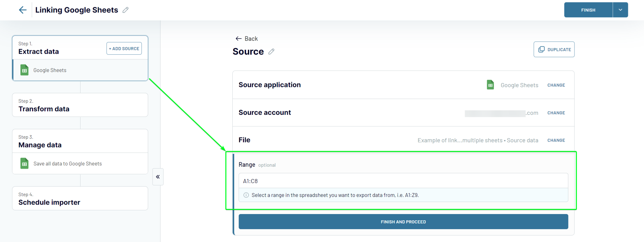Viewport: 644px width, 242px height.
Task: Click the Finish button
Action: click(588, 10)
